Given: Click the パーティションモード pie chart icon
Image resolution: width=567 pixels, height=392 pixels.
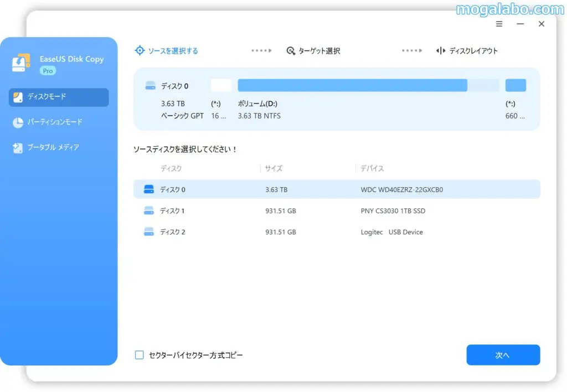Looking at the screenshot, I should tap(18, 122).
